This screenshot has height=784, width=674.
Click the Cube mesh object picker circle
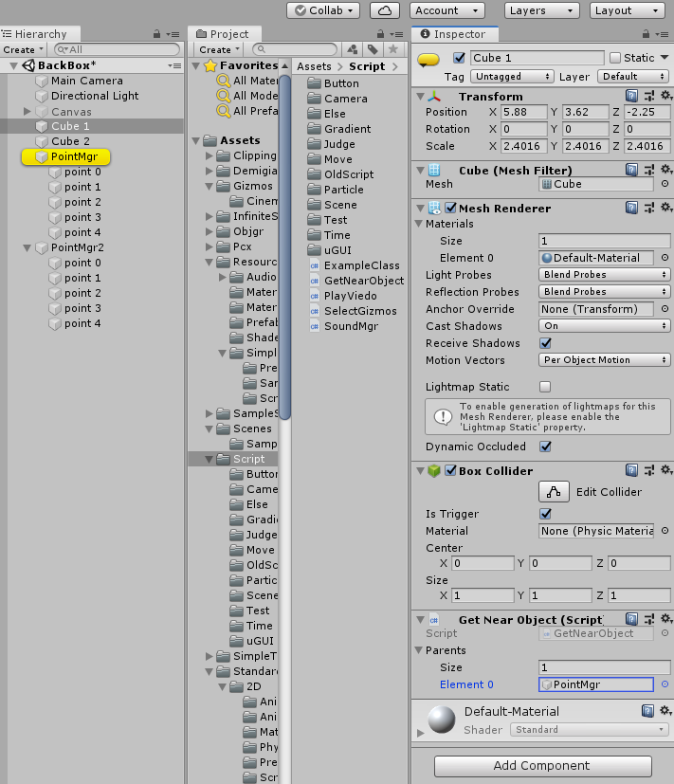pyautogui.click(x=665, y=184)
